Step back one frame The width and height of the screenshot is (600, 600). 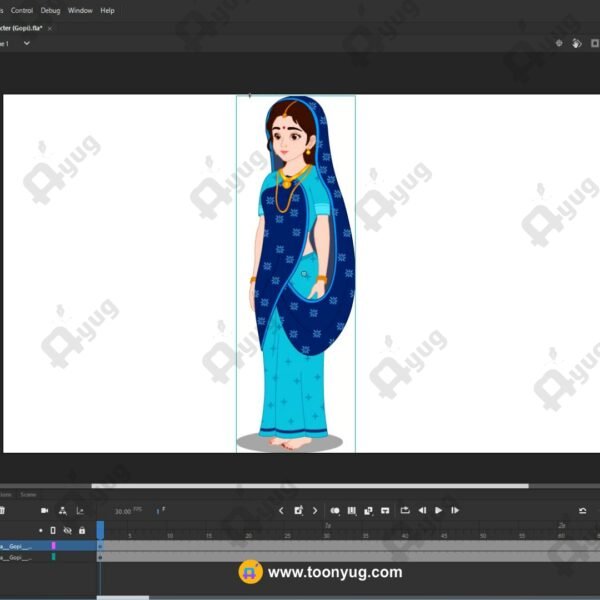pos(422,510)
